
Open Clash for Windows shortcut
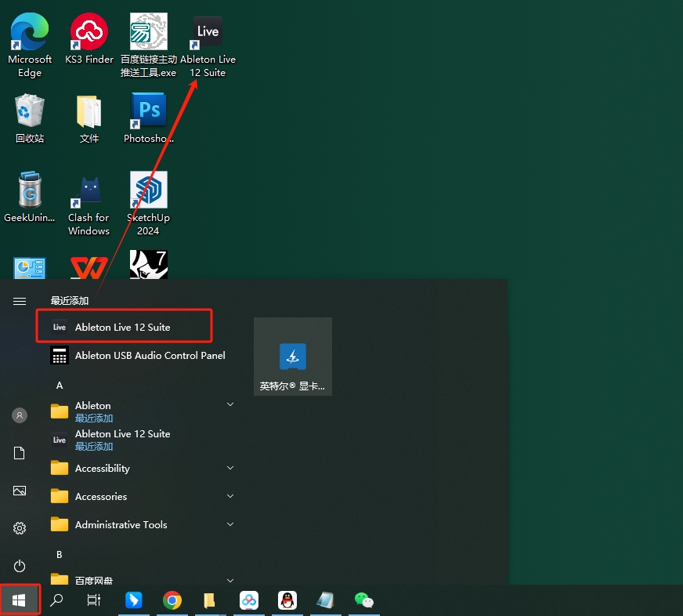click(x=89, y=192)
